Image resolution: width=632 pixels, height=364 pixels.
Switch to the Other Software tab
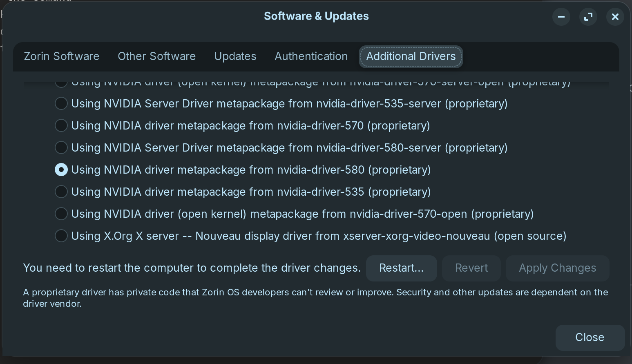click(156, 56)
